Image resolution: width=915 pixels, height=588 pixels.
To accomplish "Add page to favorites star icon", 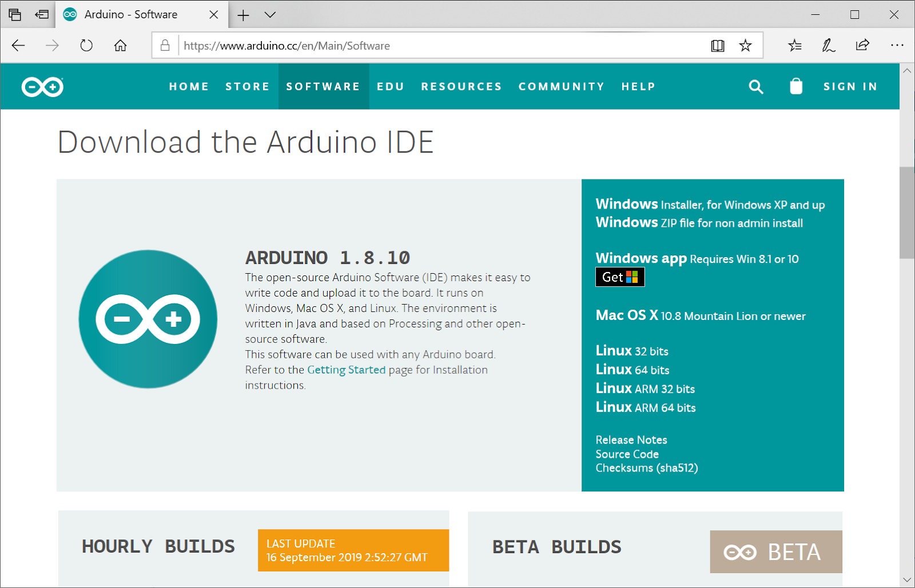I will pyautogui.click(x=745, y=46).
